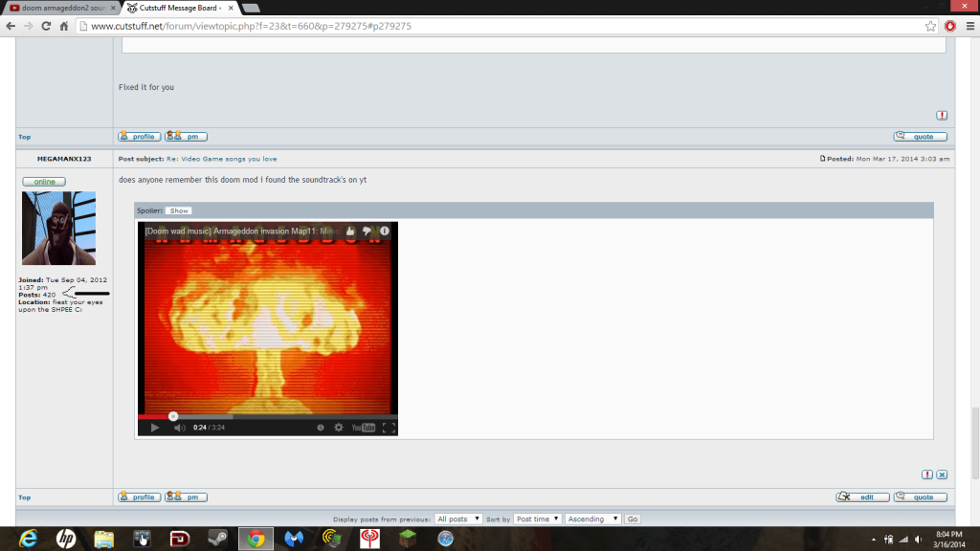Open the 'All posts' dropdown

point(458,518)
